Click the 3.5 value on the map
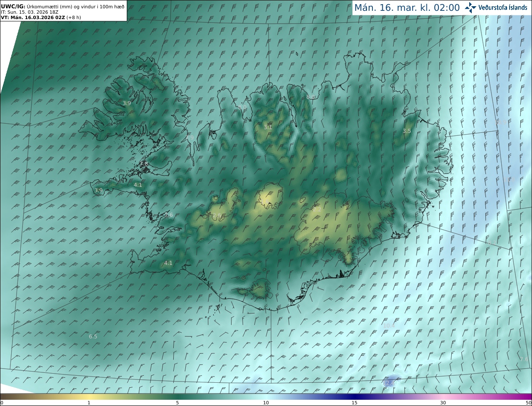 click(x=407, y=131)
